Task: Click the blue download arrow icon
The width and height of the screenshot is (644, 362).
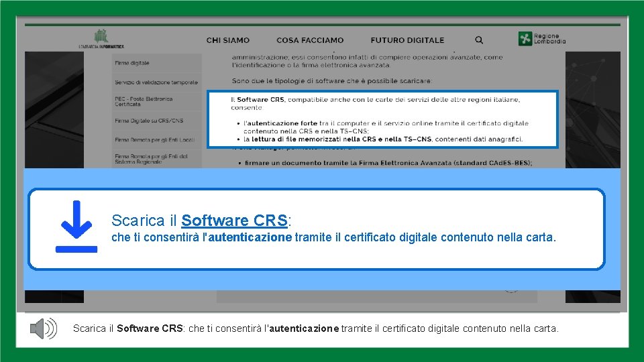Action: point(76,226)
